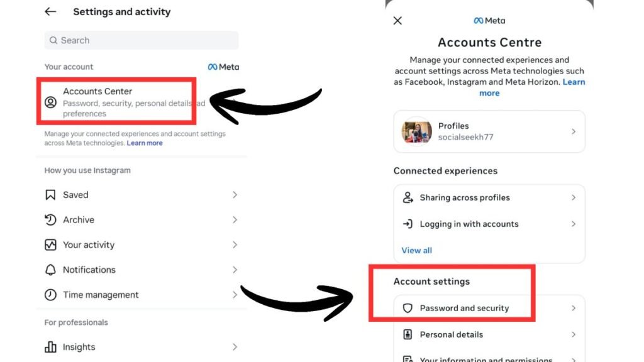
Task: Click the Time management clock icon
Action: click(x=51, y=295)
